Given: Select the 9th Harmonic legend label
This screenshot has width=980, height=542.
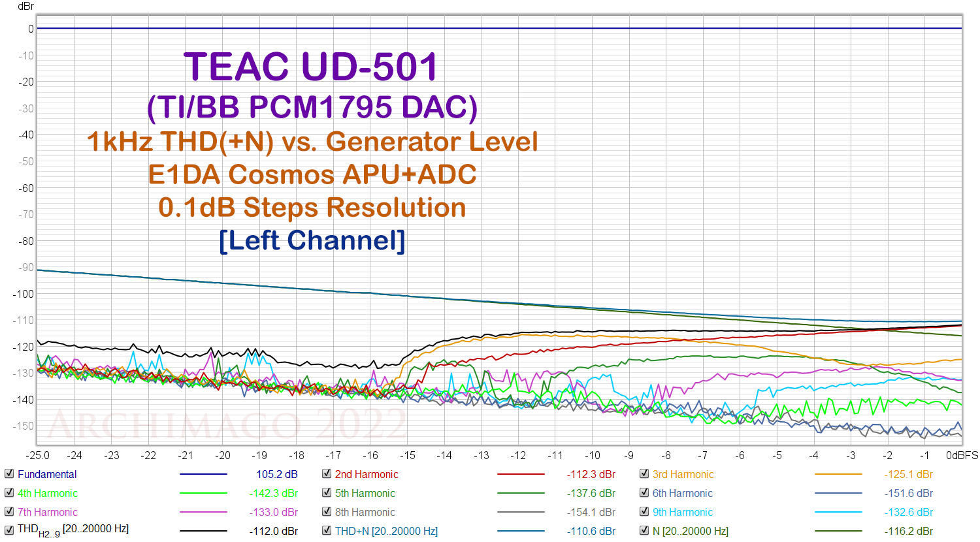Looking at the screenshot, I should pos(683,513).
